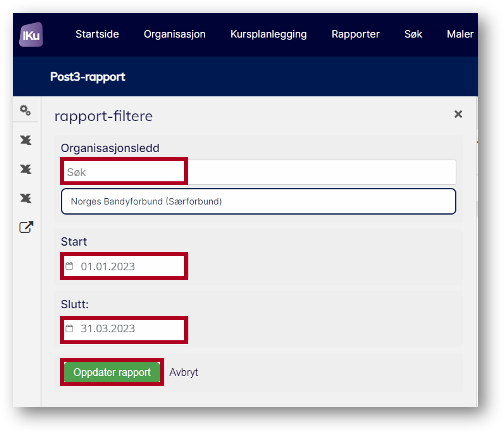Click the Start date field 01.01.2023
Screen dimensions: 504x433
(x=124, y=266)
